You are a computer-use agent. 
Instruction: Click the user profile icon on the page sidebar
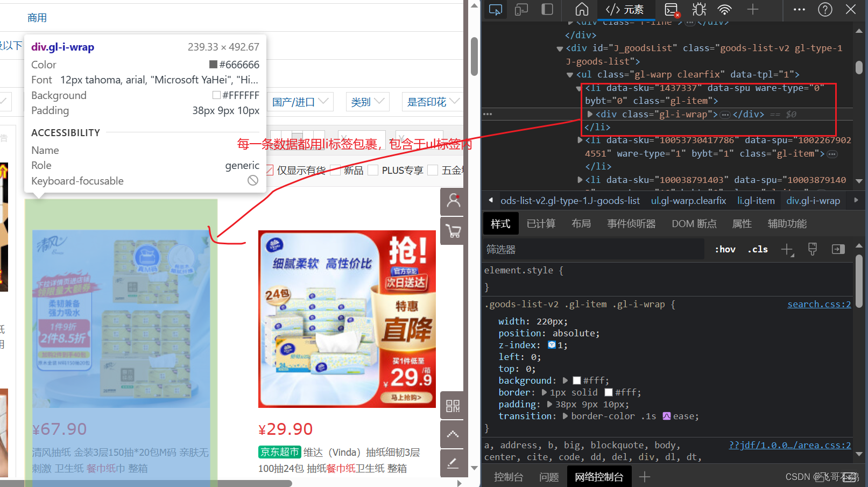pyautogui.click(x=453, y=201)
